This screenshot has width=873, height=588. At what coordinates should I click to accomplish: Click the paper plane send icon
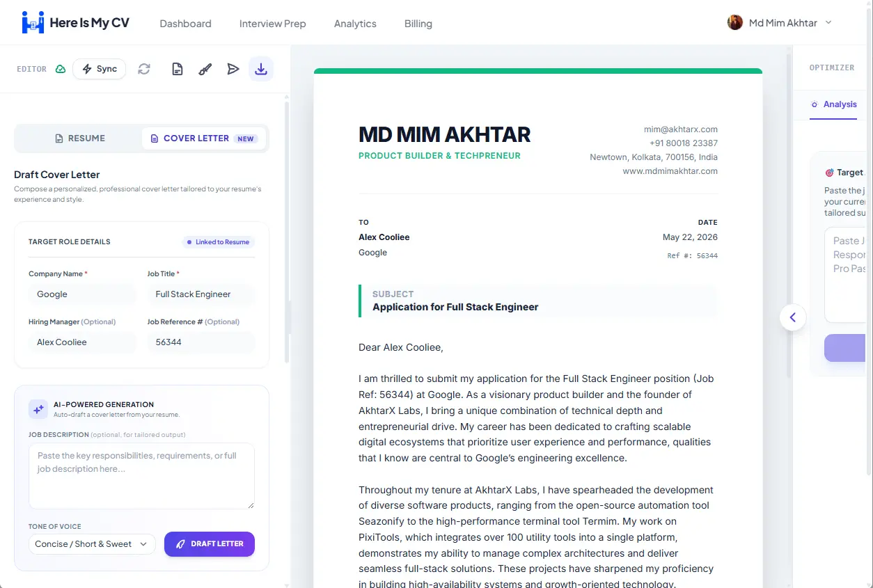coord(233,69)
